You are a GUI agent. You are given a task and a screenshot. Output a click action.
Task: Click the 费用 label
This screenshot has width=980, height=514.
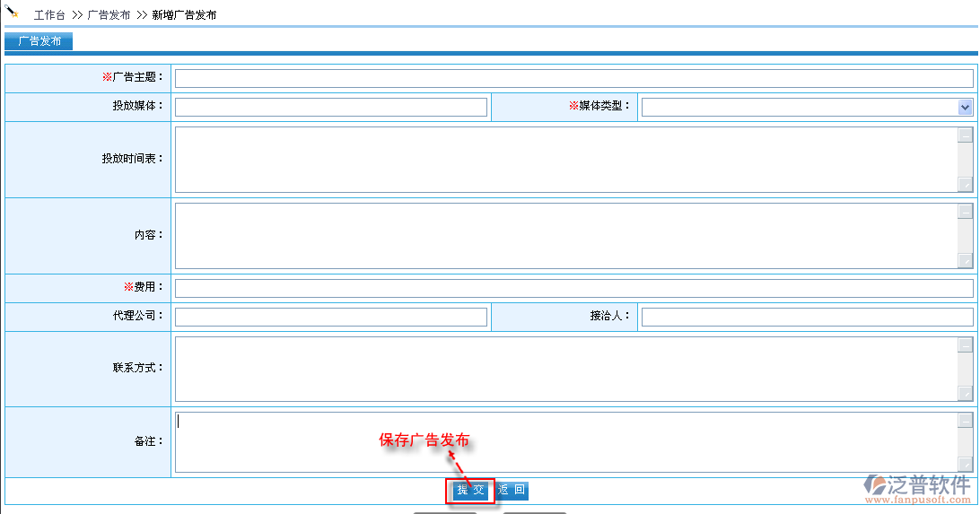pyautogui.click(x=144, y=287)
